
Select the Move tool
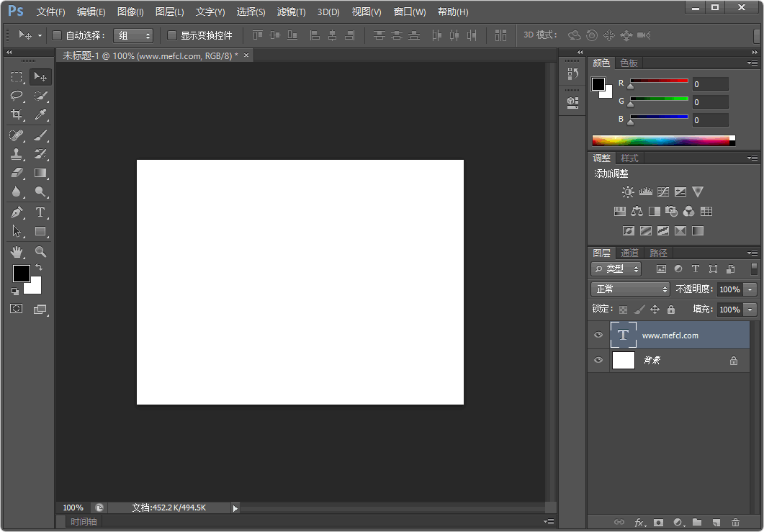tap(41, 77)
